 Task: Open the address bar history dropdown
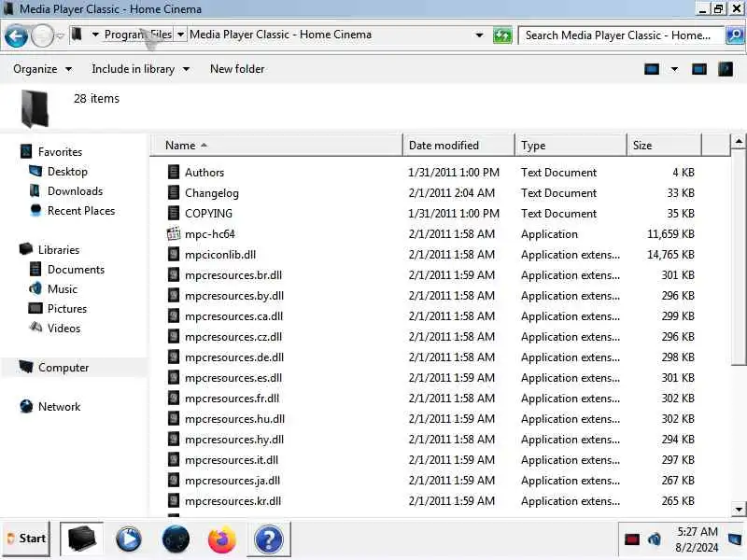coord(479,35)
